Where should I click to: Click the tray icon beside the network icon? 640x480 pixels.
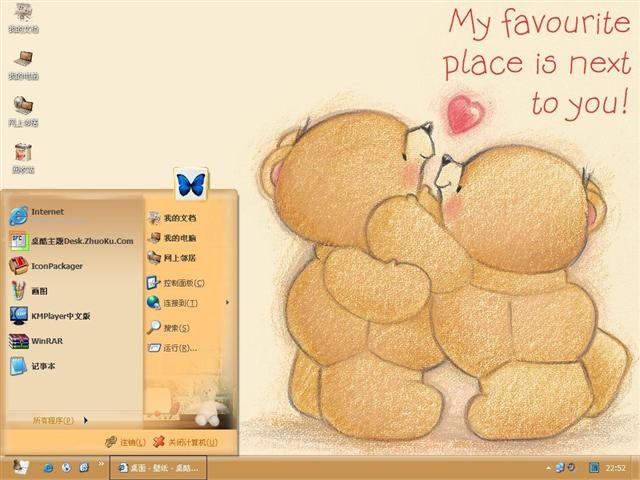click(x=571, y=467)
